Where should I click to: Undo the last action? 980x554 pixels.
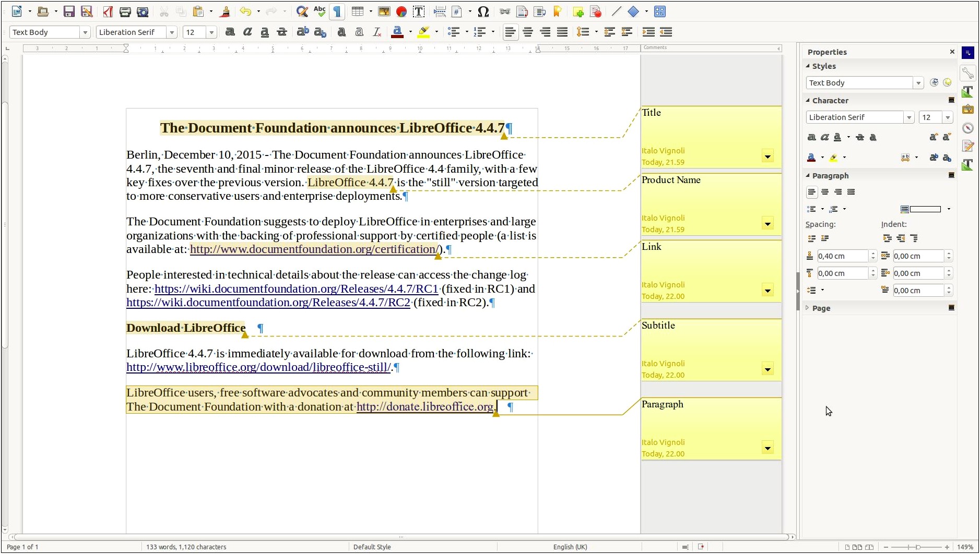click(245, 11)
